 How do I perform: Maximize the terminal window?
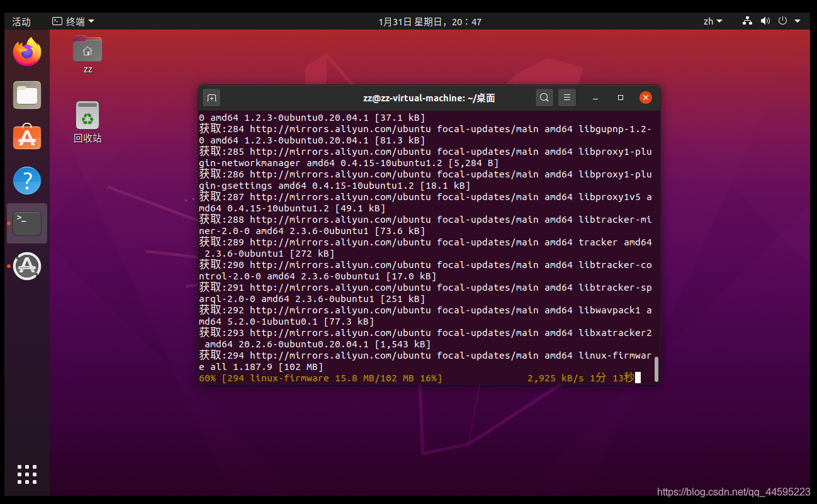click(x=621, y=98)
